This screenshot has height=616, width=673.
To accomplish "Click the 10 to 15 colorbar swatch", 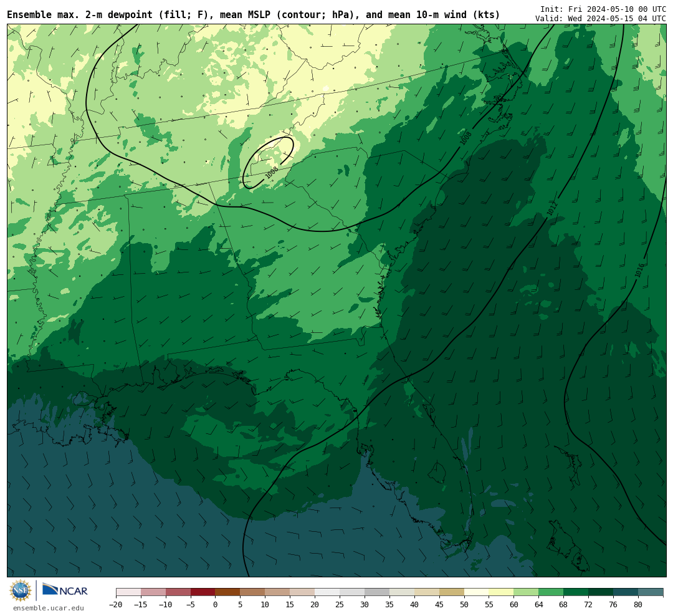I will coord(278,592).
